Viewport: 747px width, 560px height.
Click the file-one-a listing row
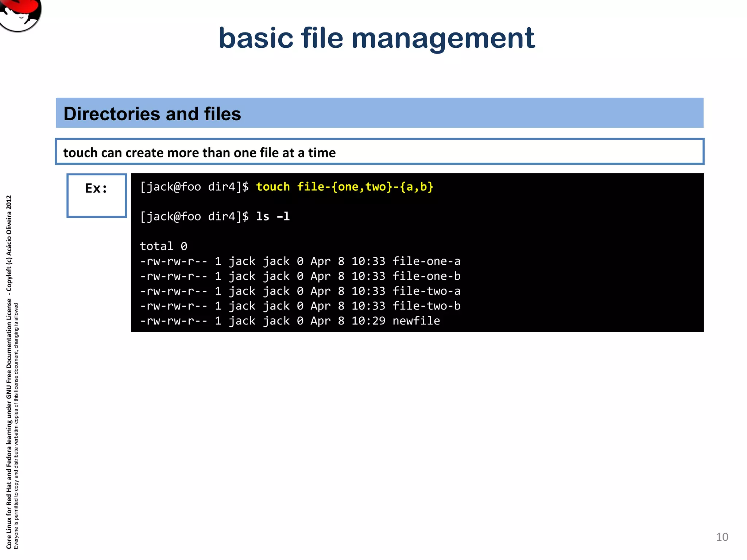pos(300,261)
